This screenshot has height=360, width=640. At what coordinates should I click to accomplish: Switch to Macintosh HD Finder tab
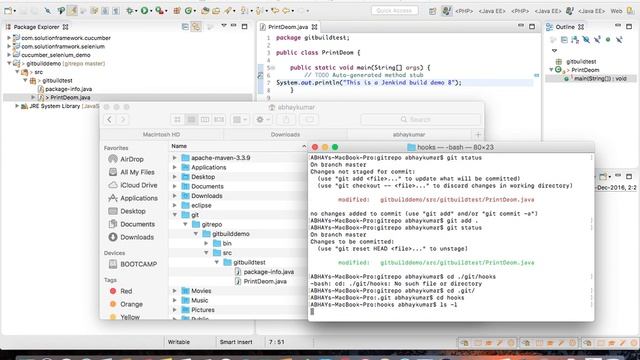click(161, 134)
